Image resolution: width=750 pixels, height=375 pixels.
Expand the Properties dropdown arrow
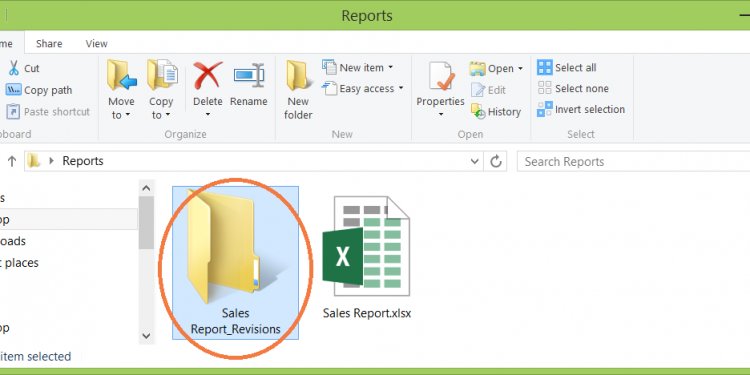pos(441,114)
